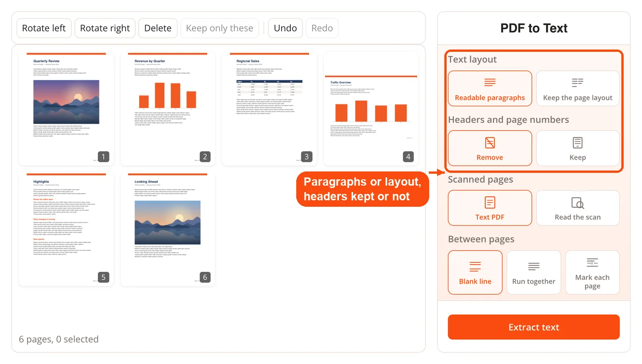Click the Remove headers crossed-page icon
Screen dimensions: 642x364
coord(490,143)
